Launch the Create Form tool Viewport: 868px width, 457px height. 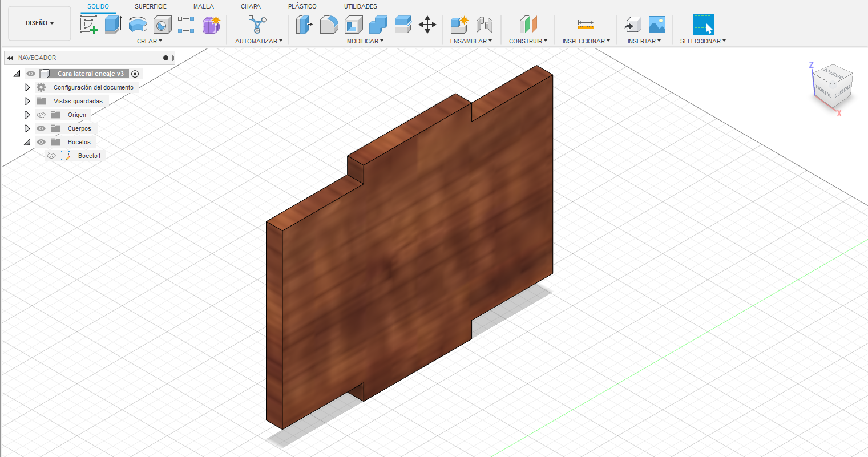(211, 25)
